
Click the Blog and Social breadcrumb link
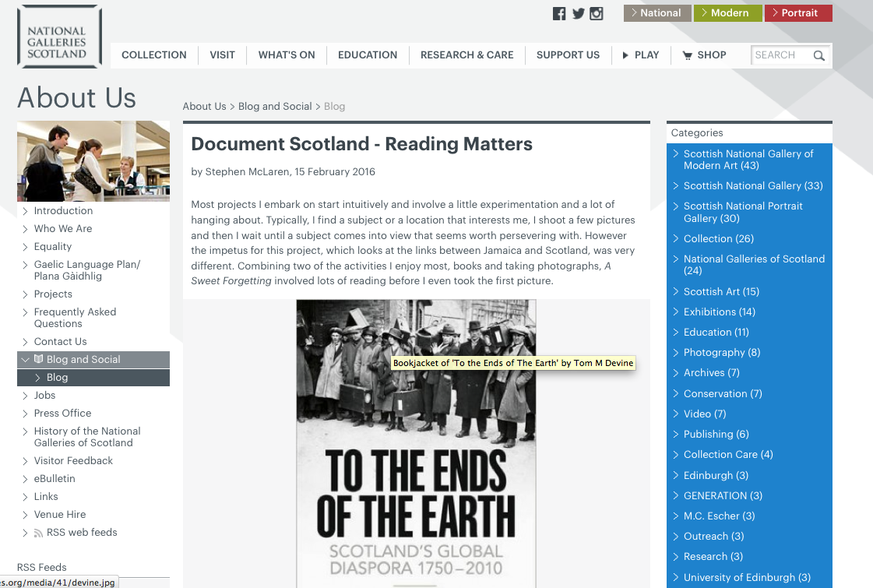[275, 107]
